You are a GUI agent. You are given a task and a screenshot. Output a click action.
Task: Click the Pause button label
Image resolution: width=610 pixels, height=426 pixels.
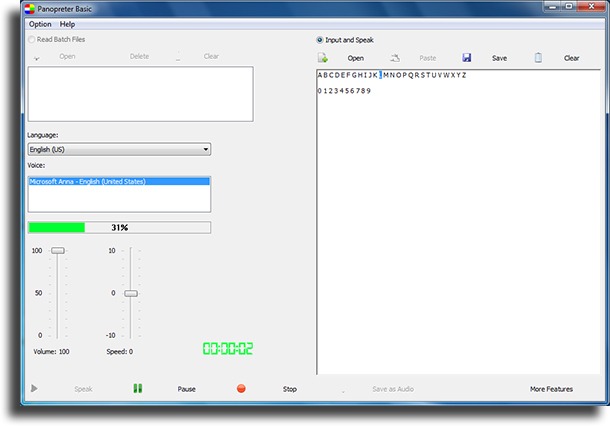tap(186, 389)
